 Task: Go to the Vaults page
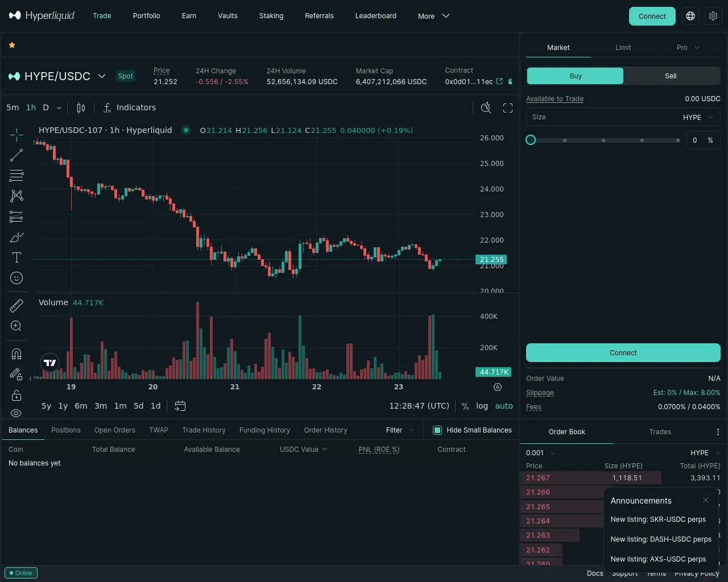(227, 16)
